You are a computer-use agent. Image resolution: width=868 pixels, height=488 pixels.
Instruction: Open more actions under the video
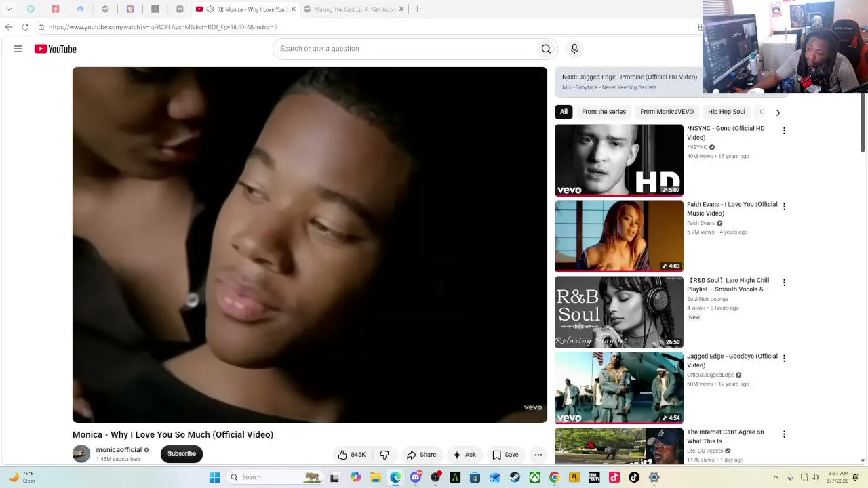click(538, 455)
